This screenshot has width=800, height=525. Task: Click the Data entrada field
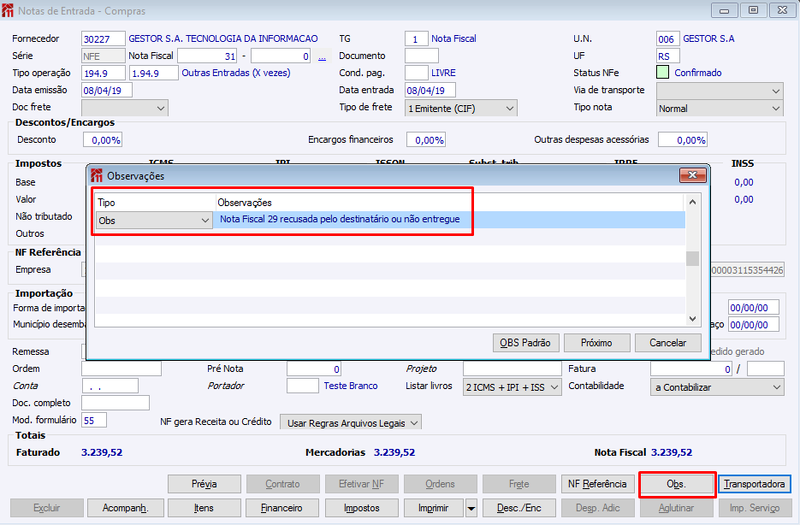point(430,90)
